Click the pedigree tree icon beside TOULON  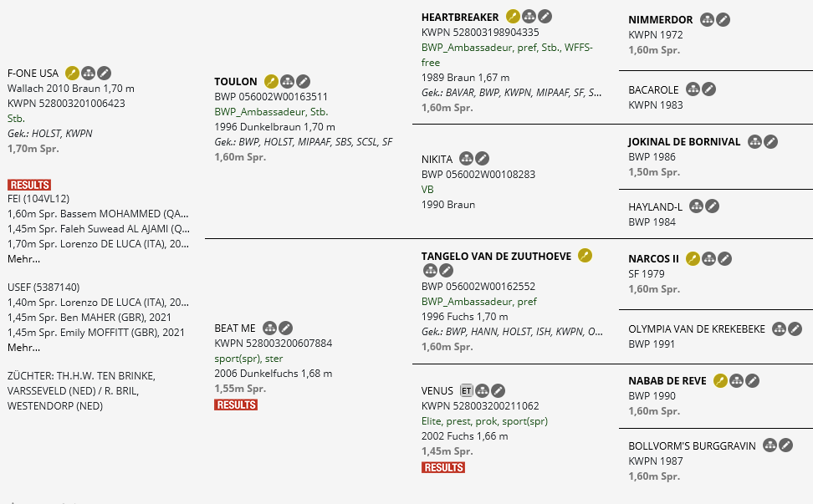(287, 81)
